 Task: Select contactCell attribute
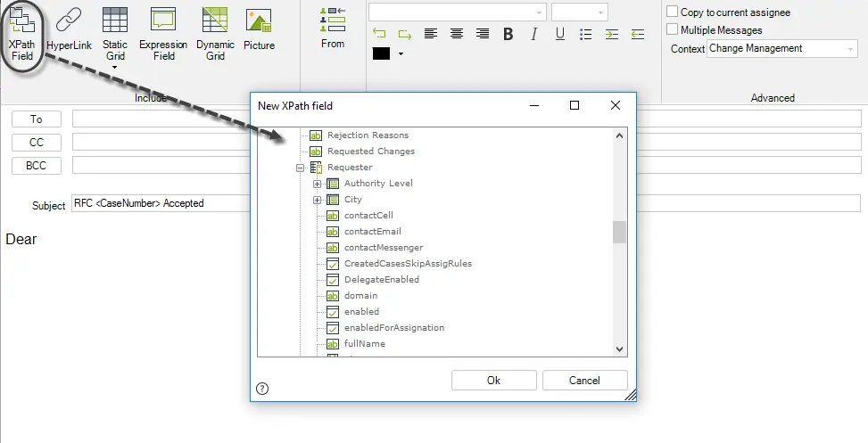368,215
